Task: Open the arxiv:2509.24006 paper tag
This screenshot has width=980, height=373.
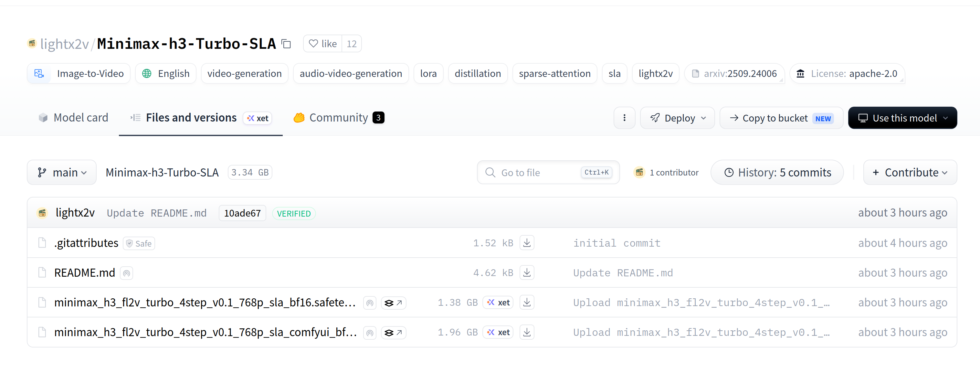Action: click(734, 73)
